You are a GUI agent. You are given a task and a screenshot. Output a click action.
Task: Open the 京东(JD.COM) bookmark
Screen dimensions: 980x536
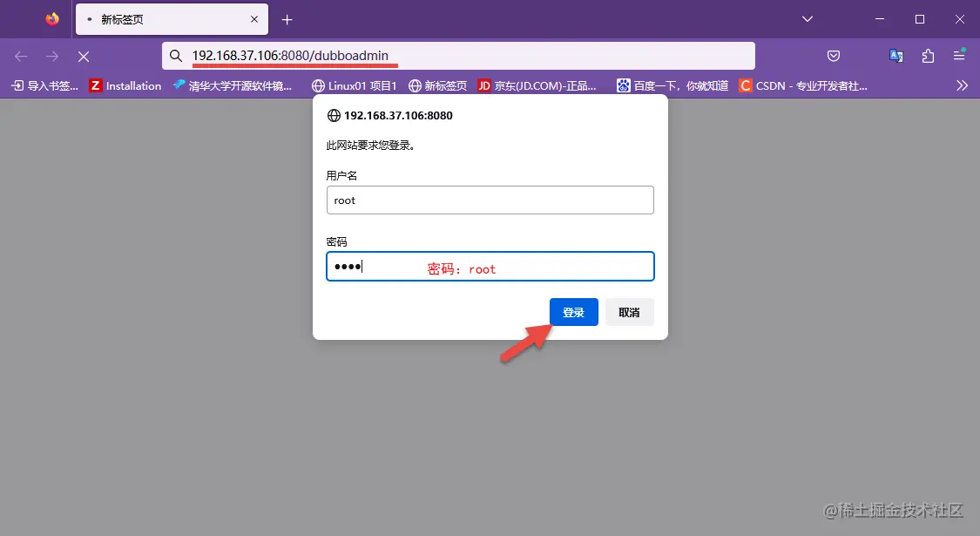[x=537, y=85]
